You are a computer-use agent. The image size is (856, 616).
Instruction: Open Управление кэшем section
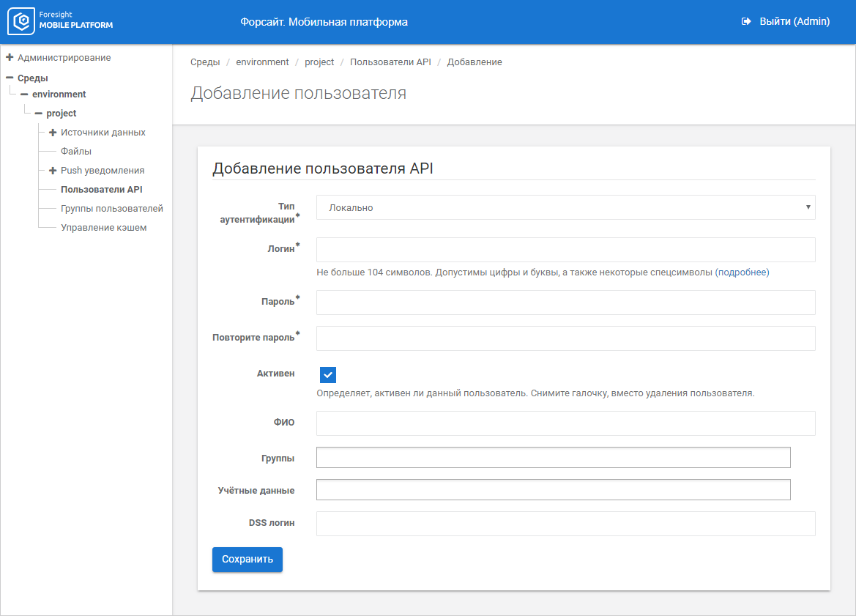point(103,228)
